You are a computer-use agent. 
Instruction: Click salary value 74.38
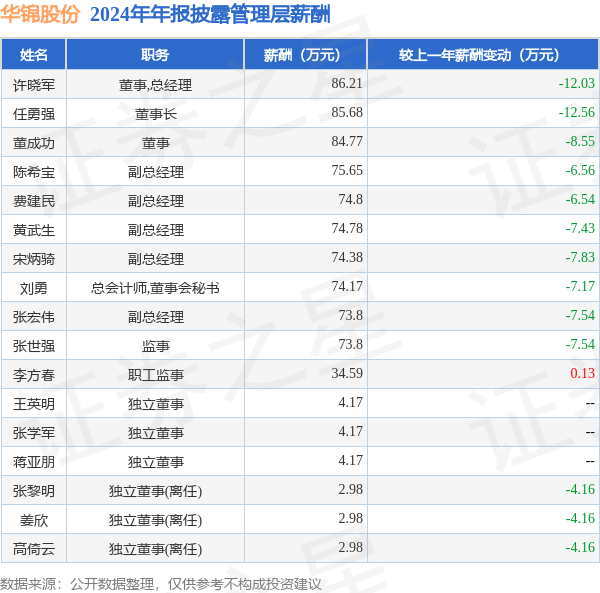tap(347, 257)
